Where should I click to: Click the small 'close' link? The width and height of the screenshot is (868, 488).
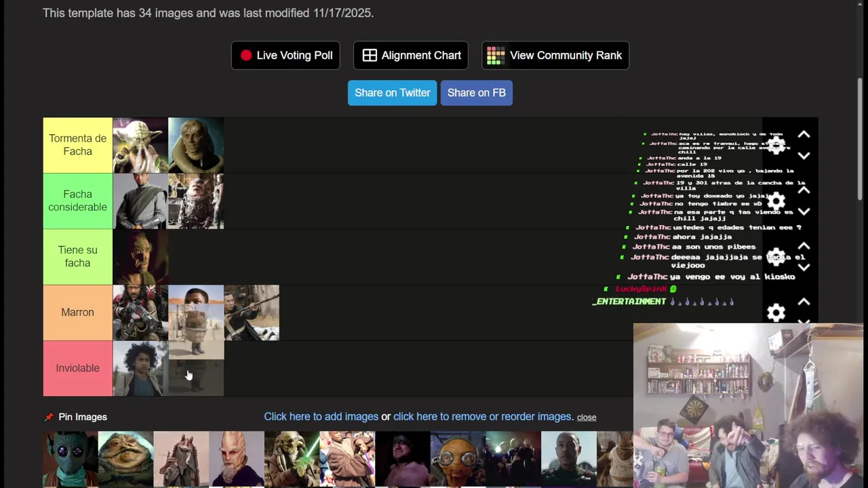587,418
